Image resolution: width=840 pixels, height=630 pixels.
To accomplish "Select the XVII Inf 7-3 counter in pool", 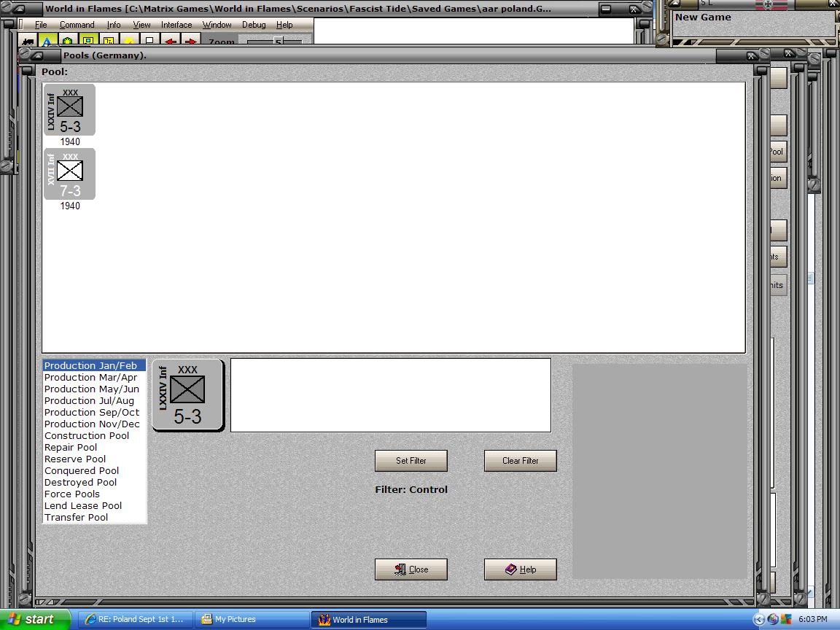I will tap(70, 174).
